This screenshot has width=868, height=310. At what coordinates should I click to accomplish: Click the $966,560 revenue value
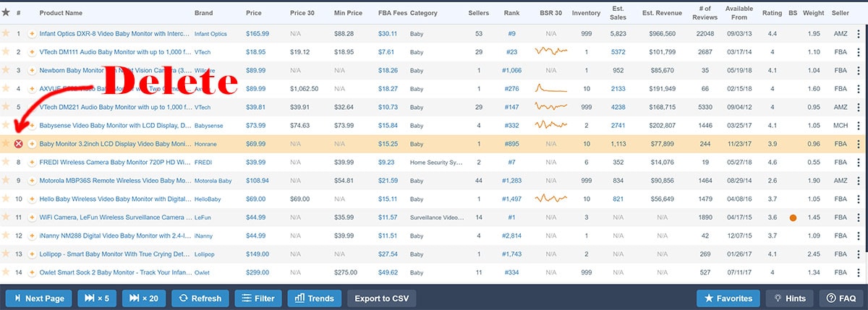coord(662,34)
